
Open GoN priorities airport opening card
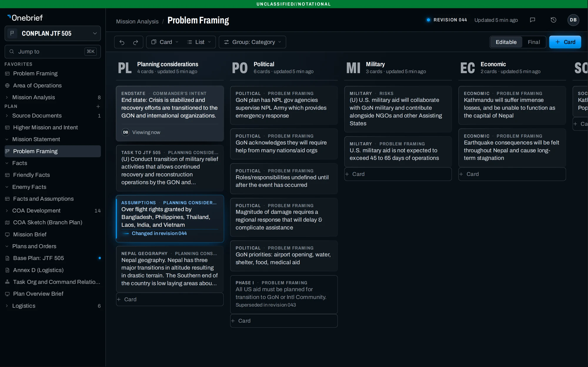(x=284, y=256)
